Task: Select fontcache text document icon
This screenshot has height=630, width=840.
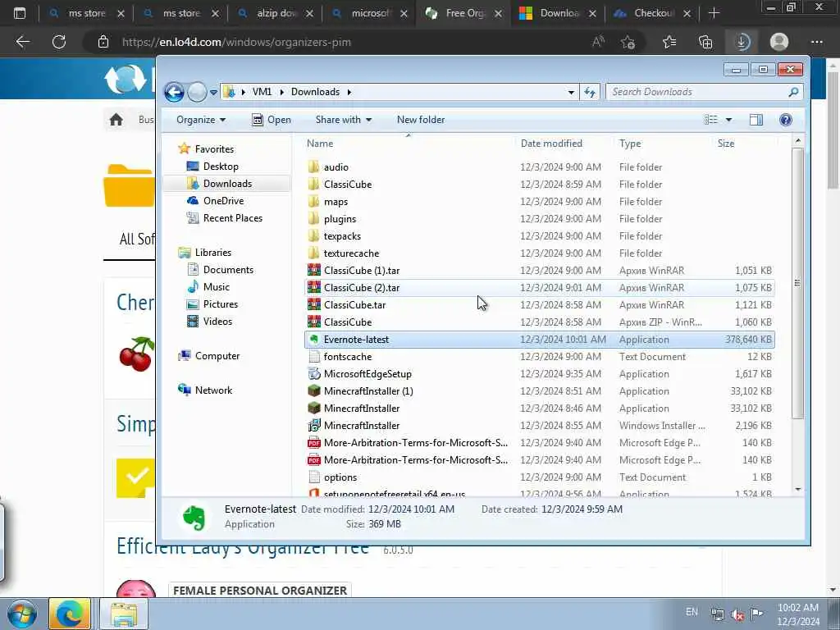Action: point(314,356)
